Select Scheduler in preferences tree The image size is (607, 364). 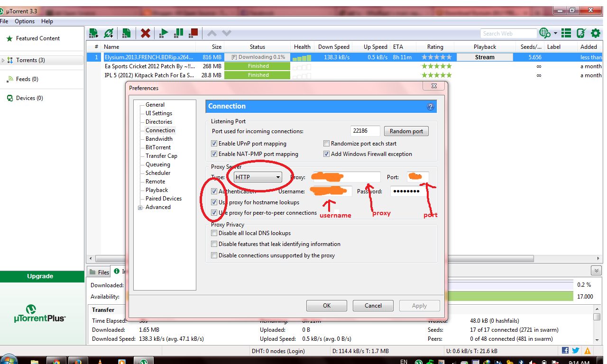(158, 173)
